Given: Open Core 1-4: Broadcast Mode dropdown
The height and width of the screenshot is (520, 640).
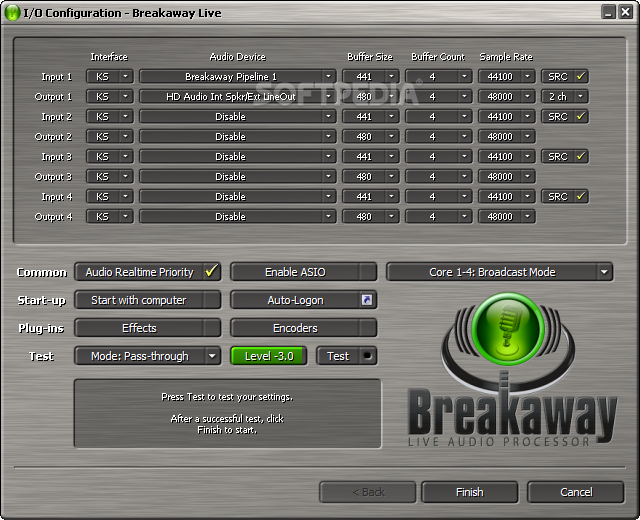Looking at the screenshot, I should click(500, 272).
